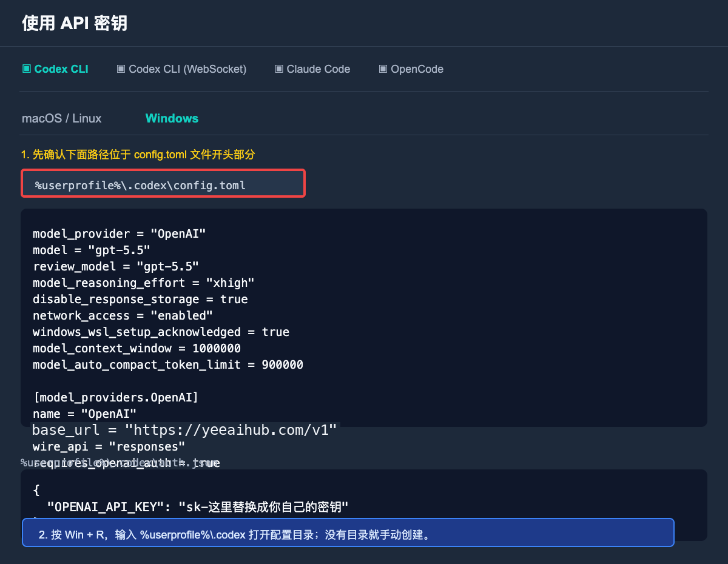Click the OPENAI_API_KEY line in auth block
728x564 pixels.
[198, 506]
